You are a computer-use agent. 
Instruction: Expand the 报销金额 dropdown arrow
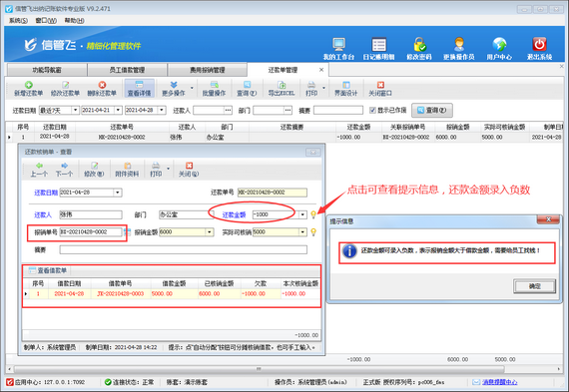pos(210,232)
